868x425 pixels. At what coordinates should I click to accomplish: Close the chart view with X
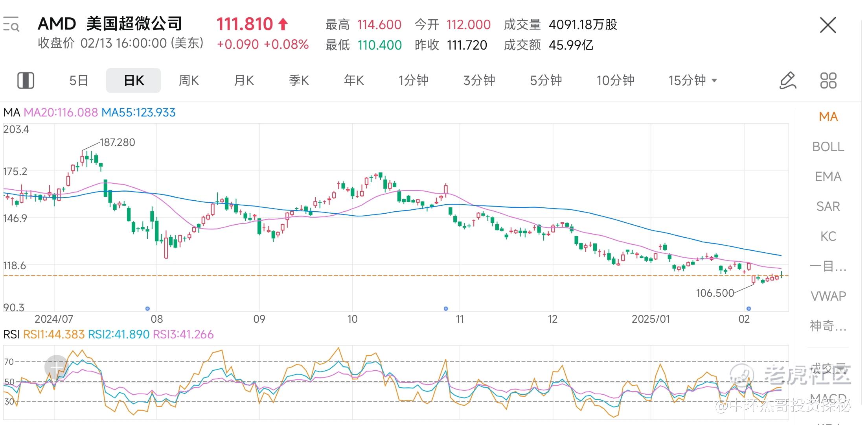point(828,26)
